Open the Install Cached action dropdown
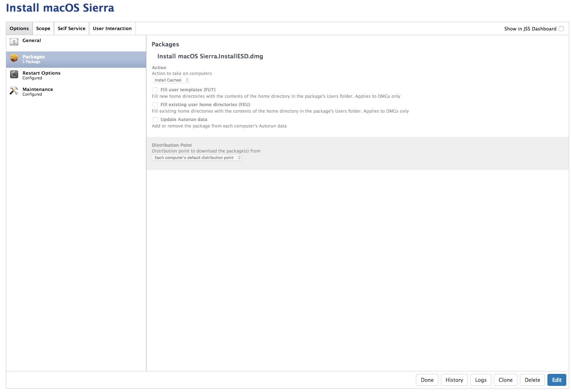This screenshot has height=392, width=571. [x=171, y=80]
